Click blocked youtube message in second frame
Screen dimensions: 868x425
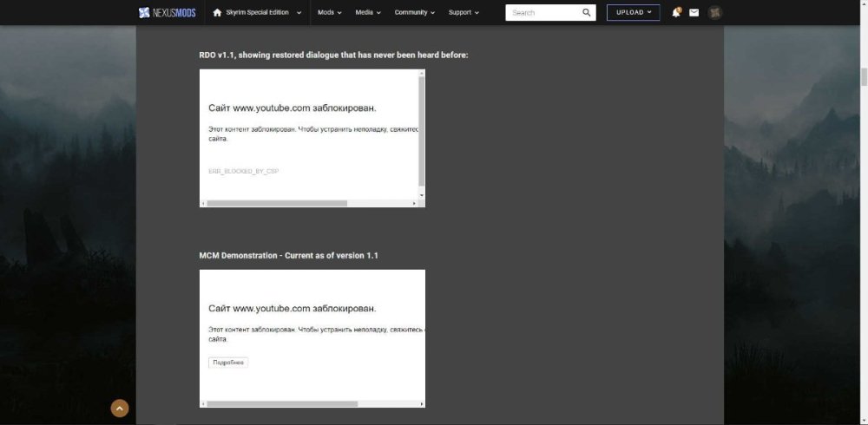pos(293,308)
